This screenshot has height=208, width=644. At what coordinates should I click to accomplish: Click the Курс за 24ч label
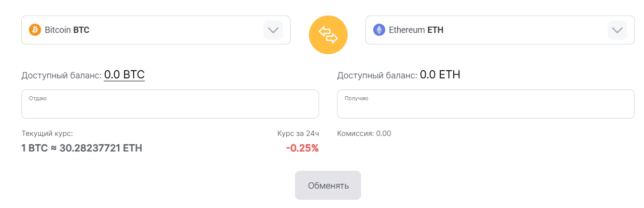click(298, 134)
